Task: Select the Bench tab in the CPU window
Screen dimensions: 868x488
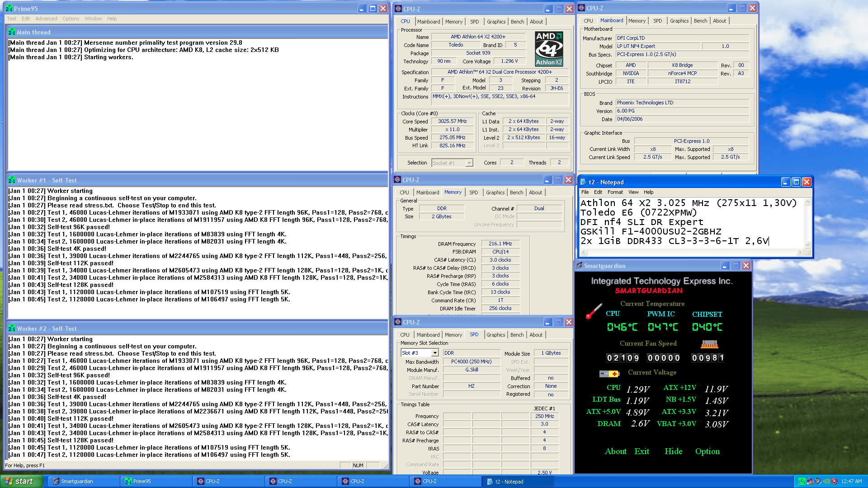Action: coord(517,22)
